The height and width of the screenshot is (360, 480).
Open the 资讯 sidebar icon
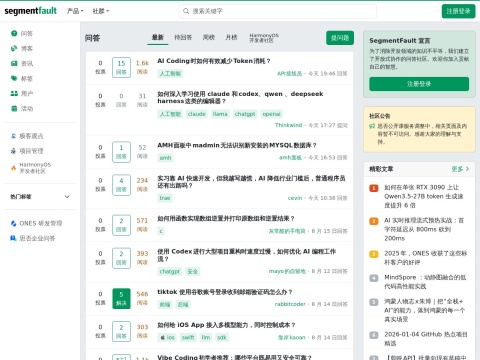pos(14,63)
